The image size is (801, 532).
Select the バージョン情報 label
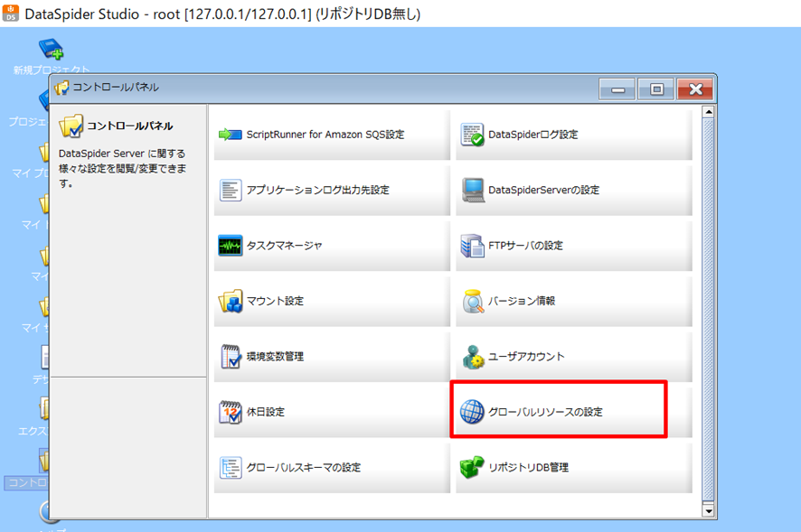tap(522, 302)
